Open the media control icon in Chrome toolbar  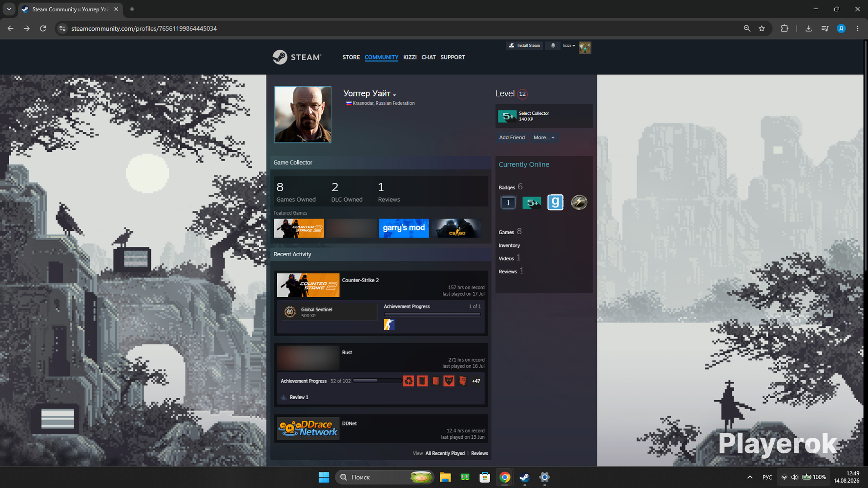tap(825, 28)
